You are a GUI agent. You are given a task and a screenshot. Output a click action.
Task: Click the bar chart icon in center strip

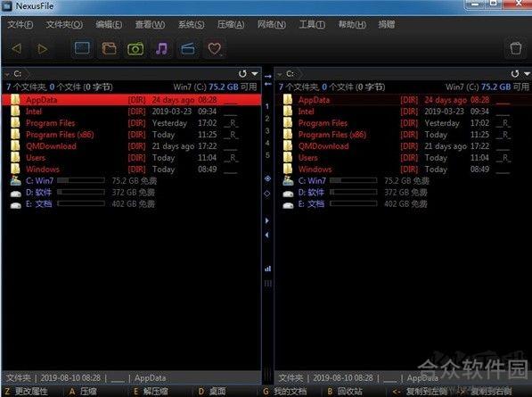(267, 269)
